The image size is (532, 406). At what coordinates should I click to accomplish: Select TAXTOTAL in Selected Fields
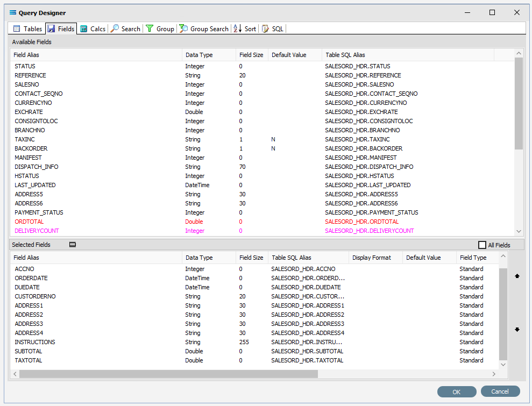(255, 360)
